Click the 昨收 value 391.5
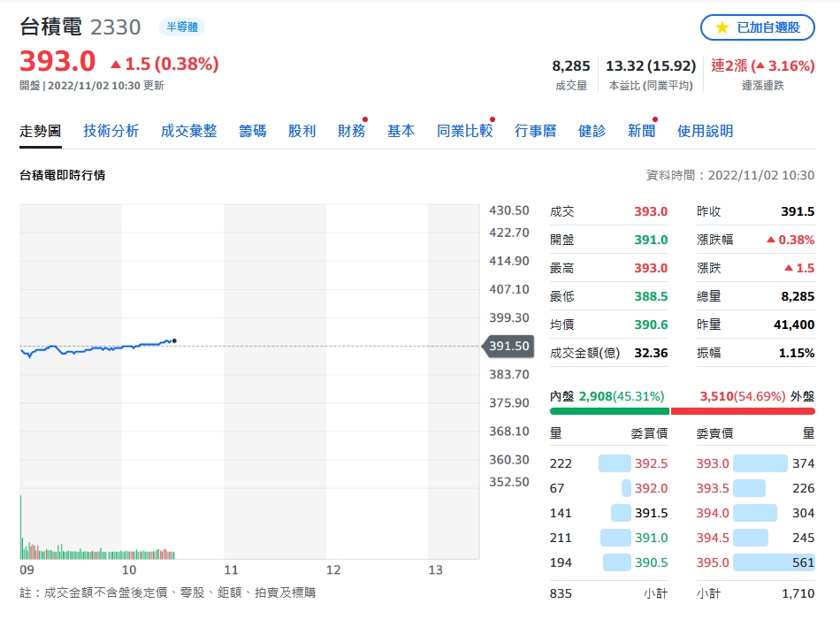This screenshot has height=619, width=840. [x=798, y=211]
